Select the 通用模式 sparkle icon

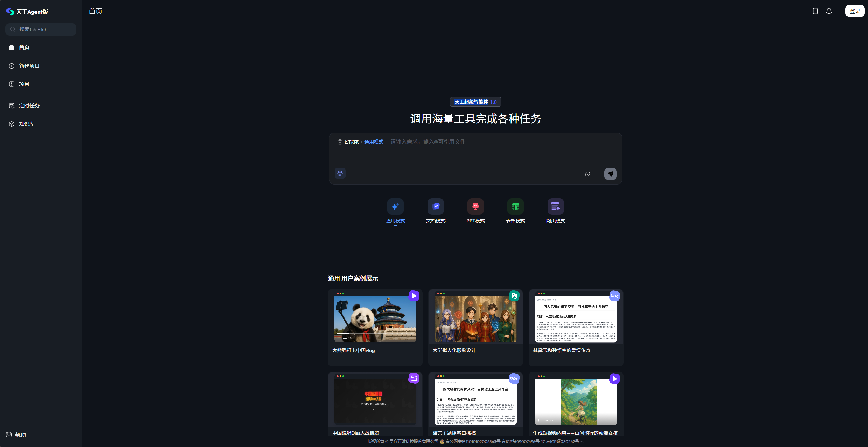coord(395,206)
